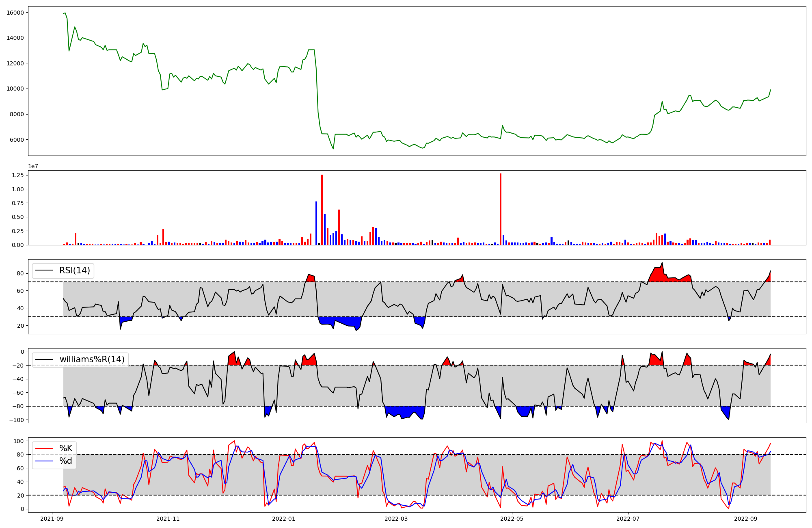Click the %d legend entry
The width and height of the screenshot is (812, 528).
(x=66, y=461)
